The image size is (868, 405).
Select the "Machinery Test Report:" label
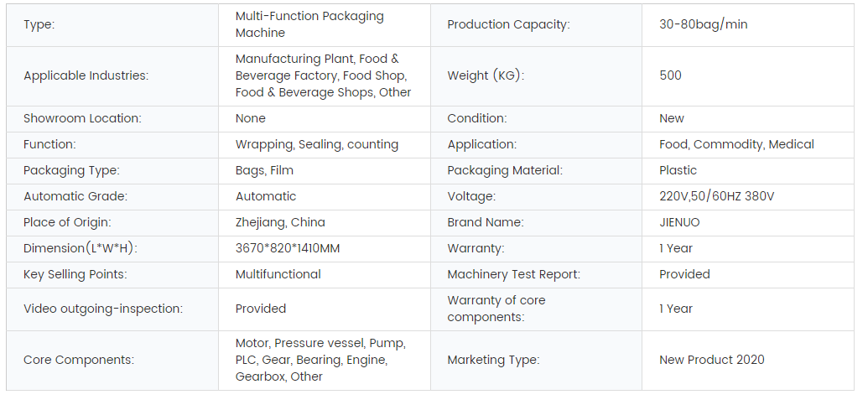pos(513,274)
